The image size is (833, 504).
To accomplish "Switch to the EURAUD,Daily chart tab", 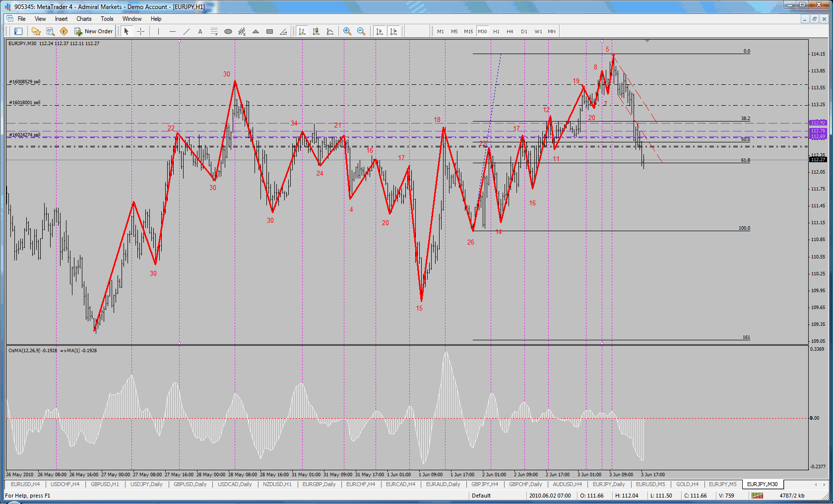I will point(443,484).
